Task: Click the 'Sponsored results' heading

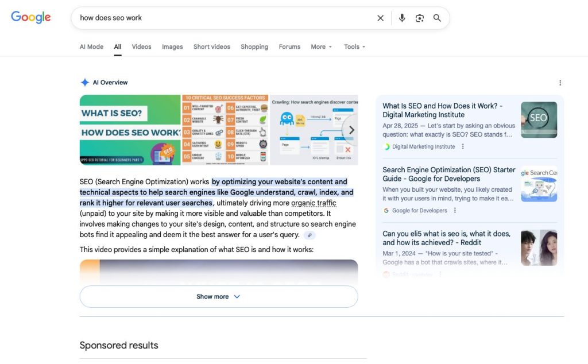Action: point(119,345)
